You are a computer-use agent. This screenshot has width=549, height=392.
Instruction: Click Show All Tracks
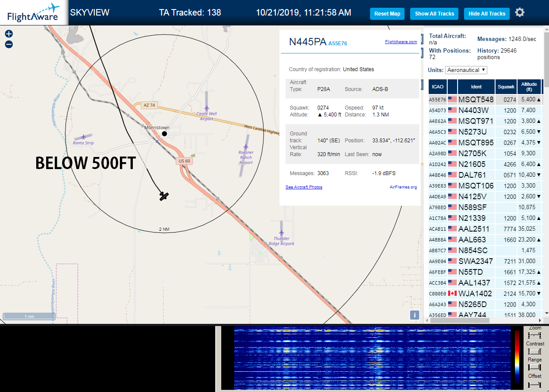434,14
